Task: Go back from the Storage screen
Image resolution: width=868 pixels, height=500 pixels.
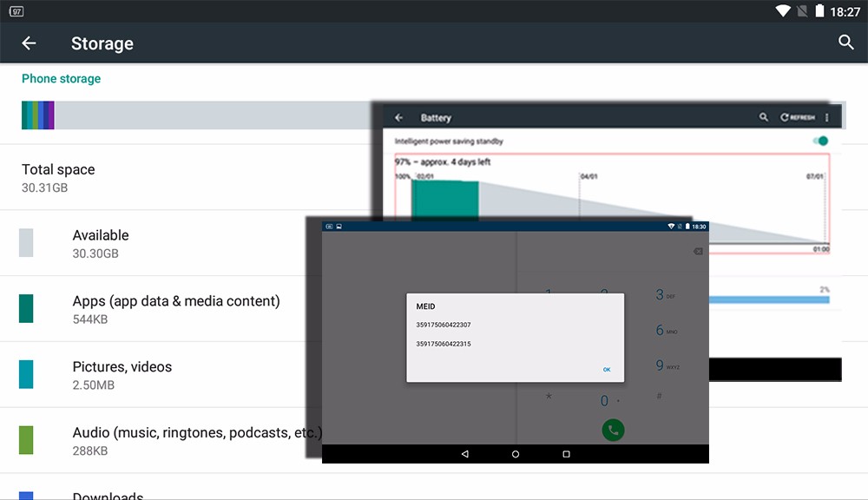Action: [x=29, y=43]
